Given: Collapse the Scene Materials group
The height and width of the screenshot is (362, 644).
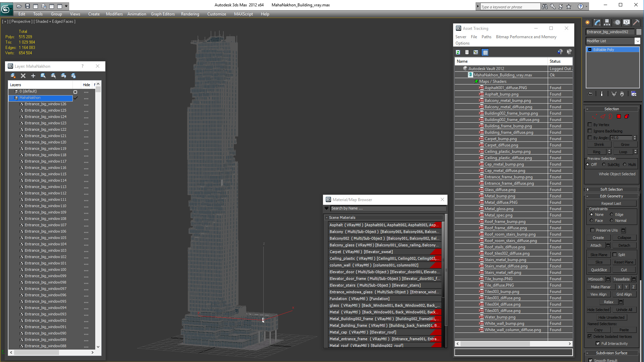Looking at the screenshot, I should pos(326,218).
